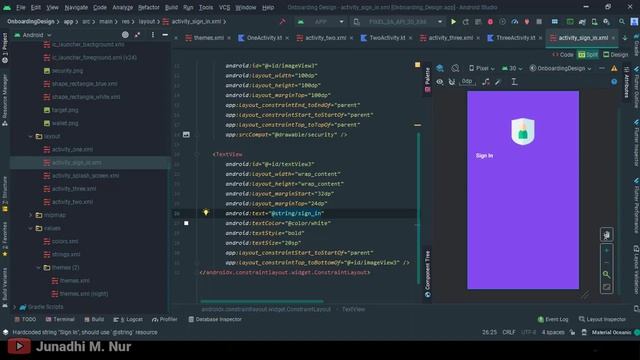Screen dimensions: 640x360
Task: Open the device selector dropdown
Action: [x=398, y=22]
